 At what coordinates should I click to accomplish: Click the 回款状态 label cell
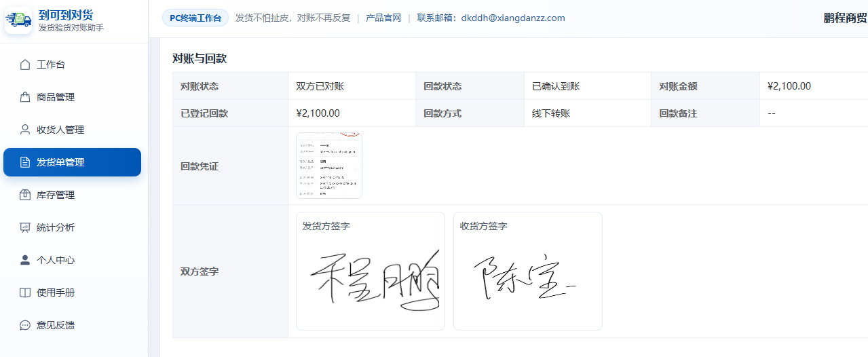click(470, 86)
